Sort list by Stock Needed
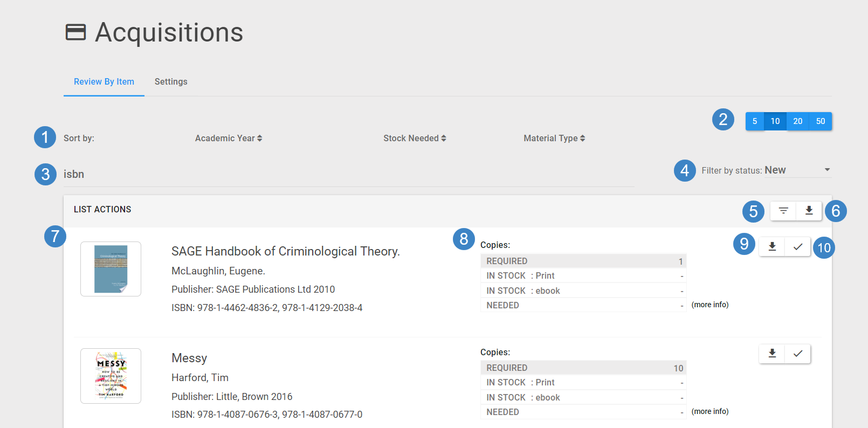The image size is (868, 428). click(415, 138)
